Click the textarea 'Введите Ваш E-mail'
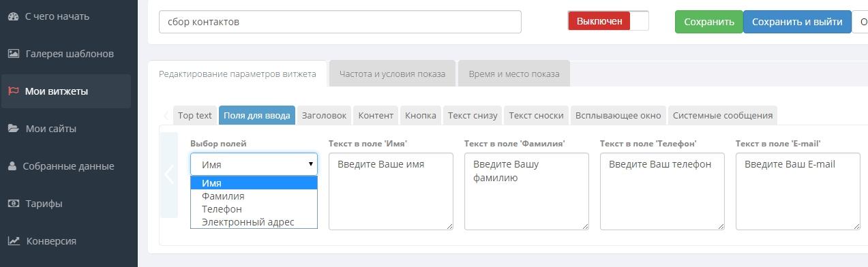Screen dimensions: 868x267 pyautogui.click(x=798, y=191)
